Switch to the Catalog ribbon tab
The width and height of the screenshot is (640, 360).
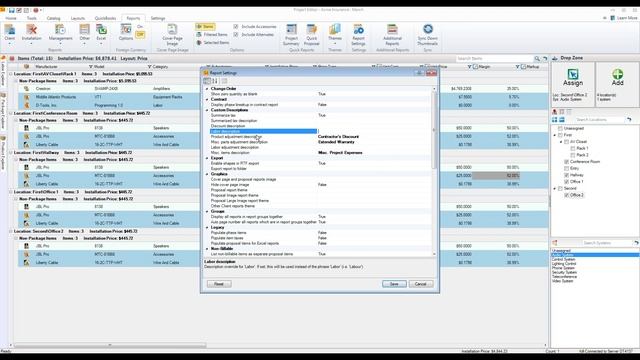coord(53,18)
